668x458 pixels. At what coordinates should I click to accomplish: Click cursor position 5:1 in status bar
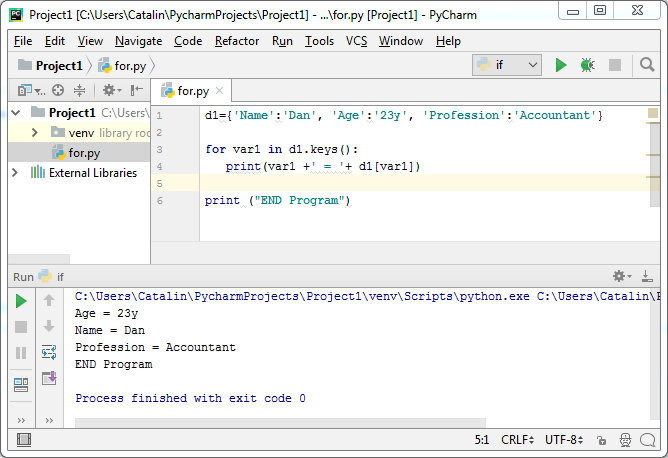(x=482, y=440)
